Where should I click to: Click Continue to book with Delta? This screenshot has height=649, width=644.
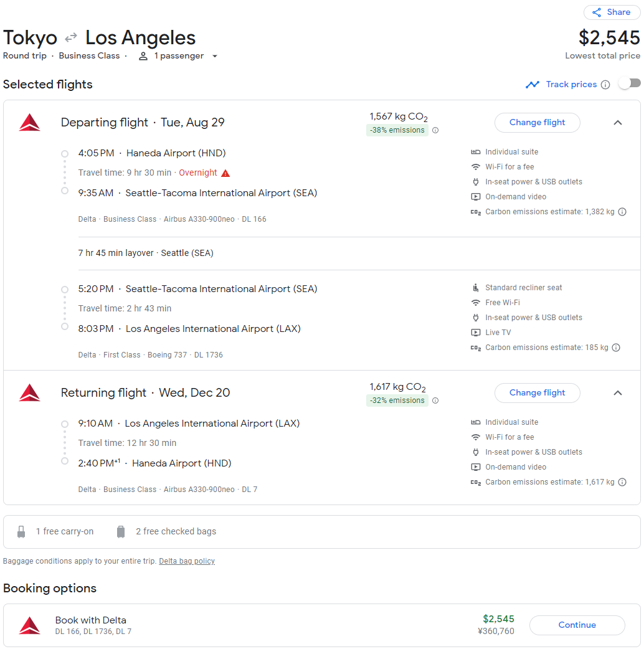tap(577, 625)
